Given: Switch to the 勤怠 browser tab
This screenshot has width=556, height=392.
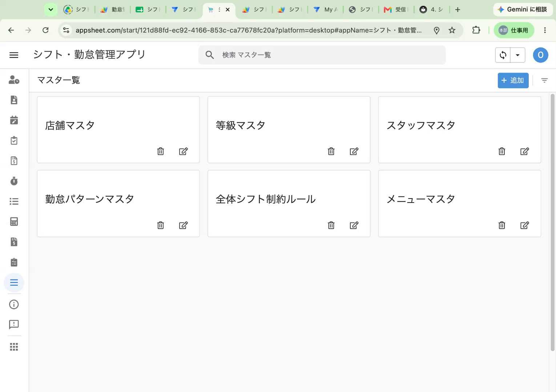Looking at the screenshot, I should point(113,10).
